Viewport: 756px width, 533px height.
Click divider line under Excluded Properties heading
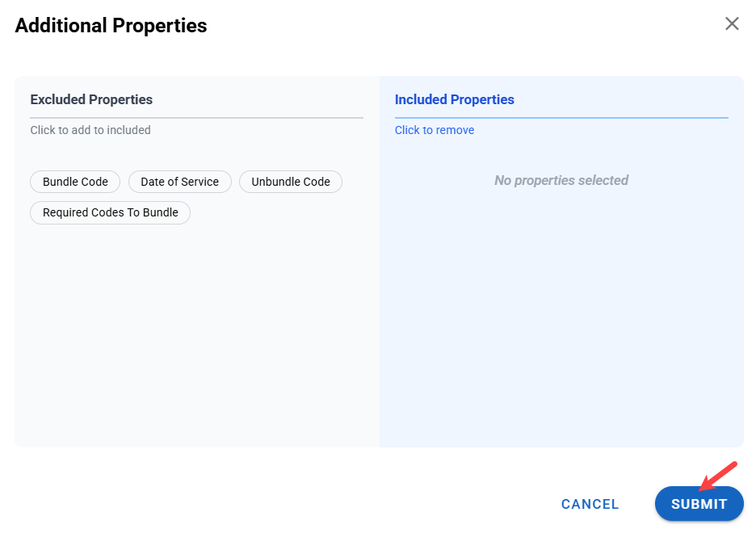tap(196, 118)
